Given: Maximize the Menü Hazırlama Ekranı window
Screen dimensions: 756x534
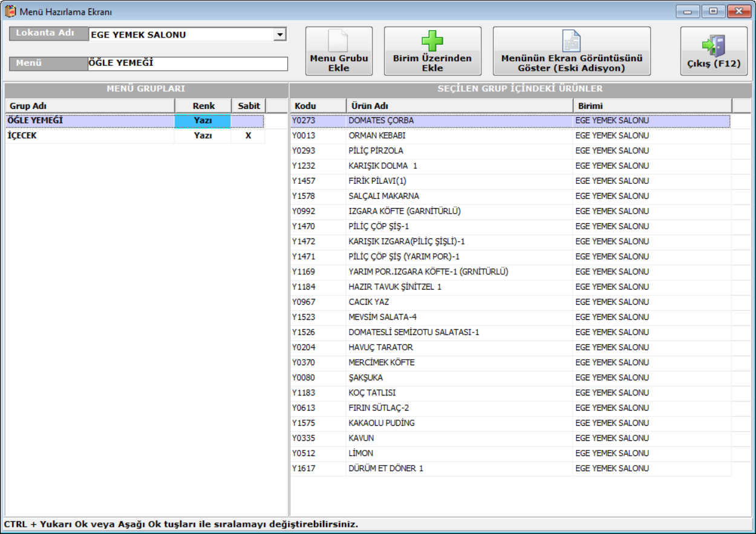Looking at the screenshot, I should [x=714, y=11].
